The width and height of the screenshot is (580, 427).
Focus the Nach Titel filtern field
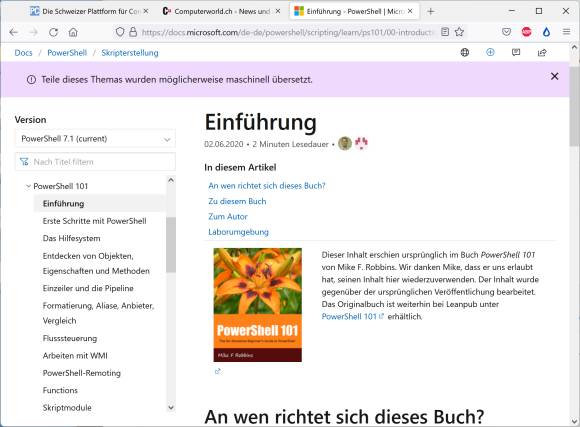(95, 162)
